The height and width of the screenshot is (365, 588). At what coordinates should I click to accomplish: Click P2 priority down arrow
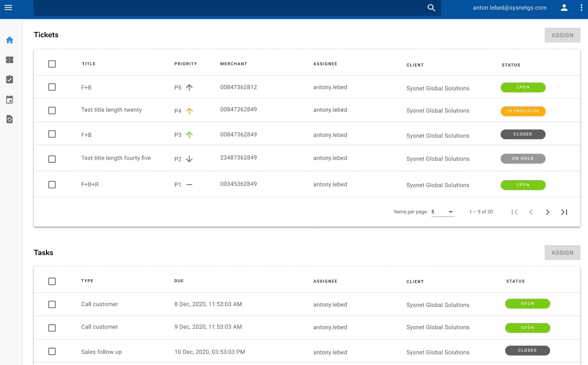pyautogui.click(x=190, y=159)
